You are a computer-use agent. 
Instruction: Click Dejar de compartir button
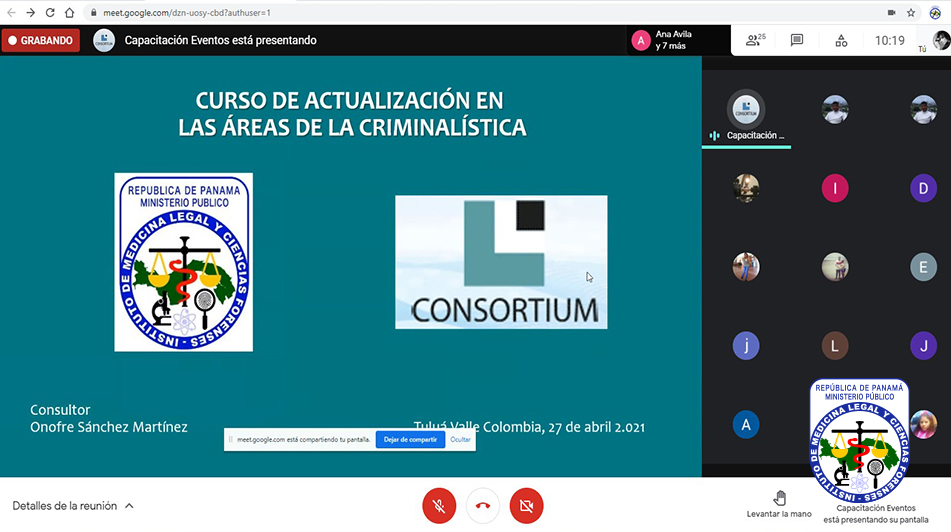410,440
